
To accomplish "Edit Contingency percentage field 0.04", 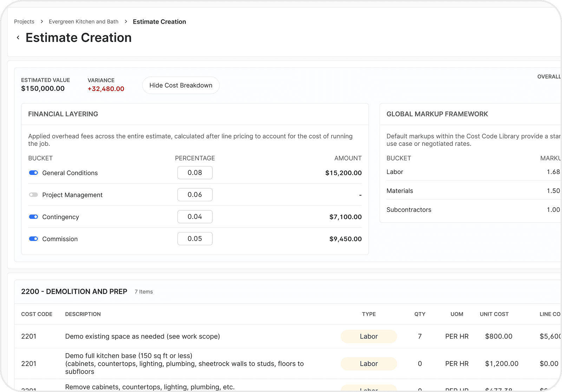I will pyautogui.click(x=195, y=217).
